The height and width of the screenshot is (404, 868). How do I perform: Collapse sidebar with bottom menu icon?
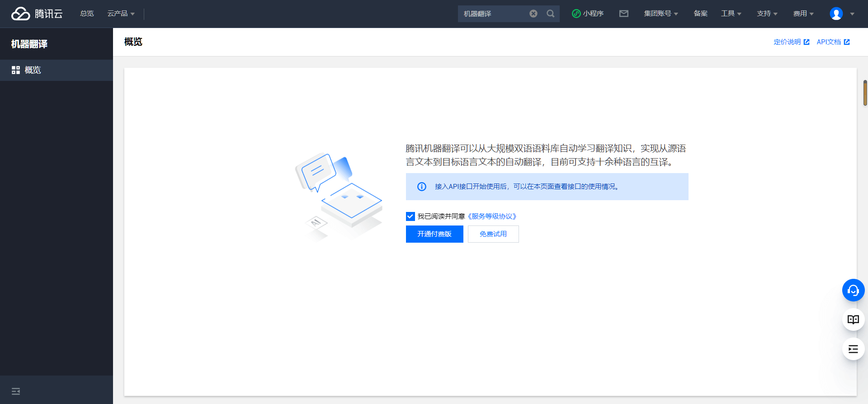[16, 391]
